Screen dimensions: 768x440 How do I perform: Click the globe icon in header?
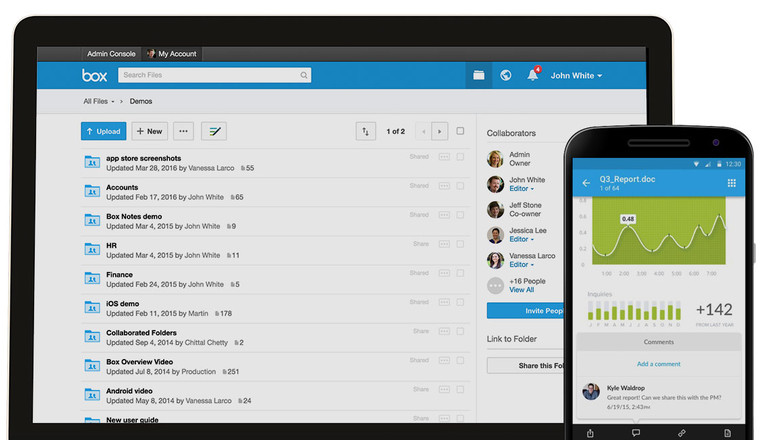click(x=506, y=75)
